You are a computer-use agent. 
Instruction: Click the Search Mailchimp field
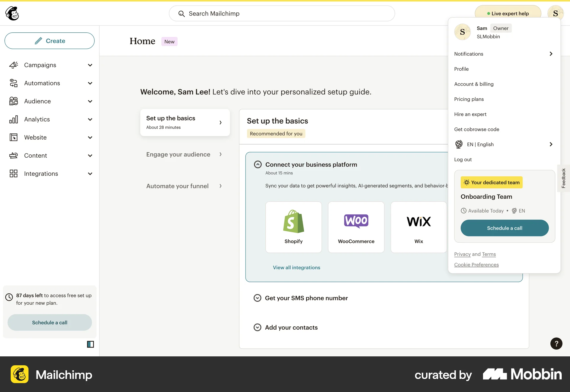pos(282,13)
